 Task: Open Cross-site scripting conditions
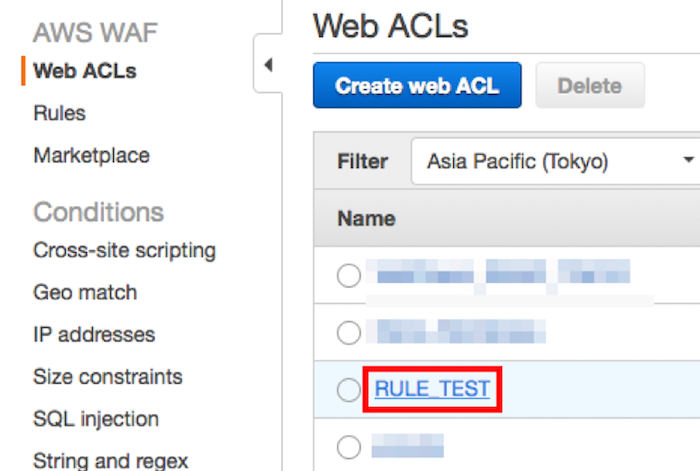124,250
